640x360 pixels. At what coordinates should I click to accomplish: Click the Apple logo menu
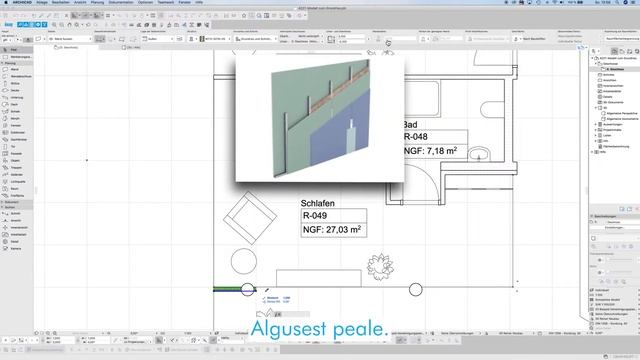(x=6, y=2)
